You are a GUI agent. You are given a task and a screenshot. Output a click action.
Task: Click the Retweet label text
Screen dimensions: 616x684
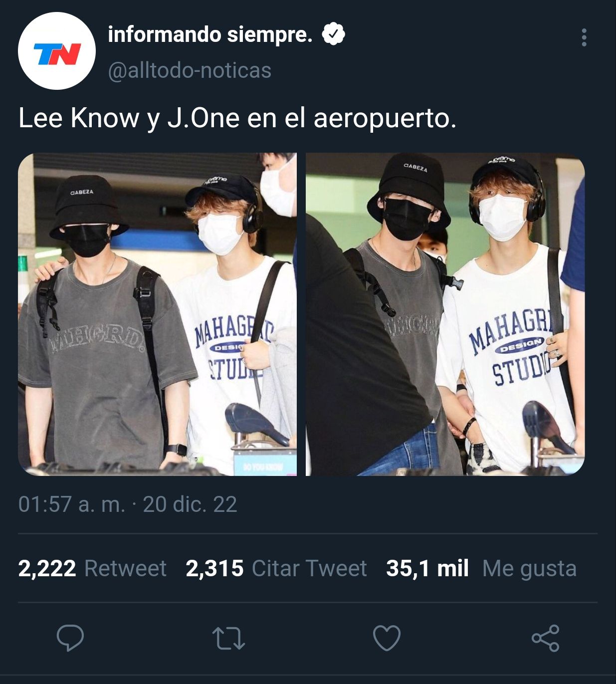[x=125, y=568]
